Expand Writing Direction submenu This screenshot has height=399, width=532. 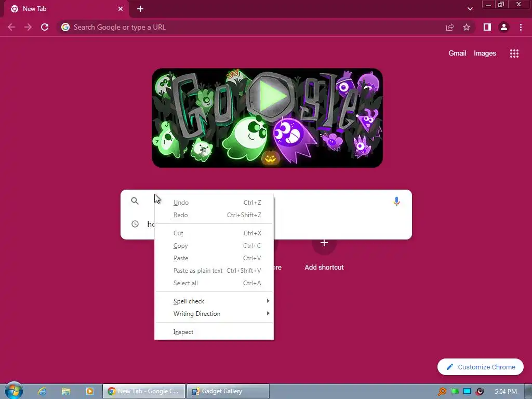click(214, 314)
